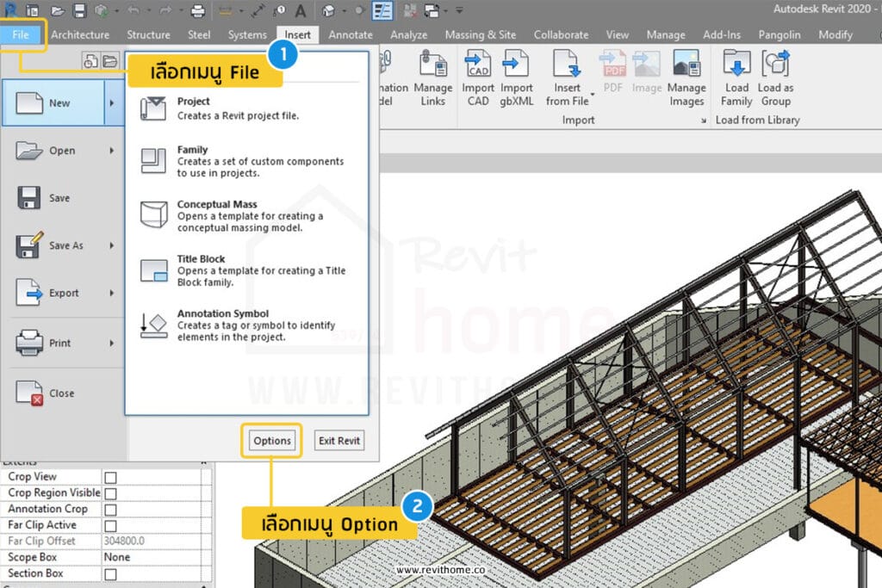Switch to the Annotate ribbon tab
The width and height of the screenshot is (882, 588).
pyautogui.click(x=351, y=34)
